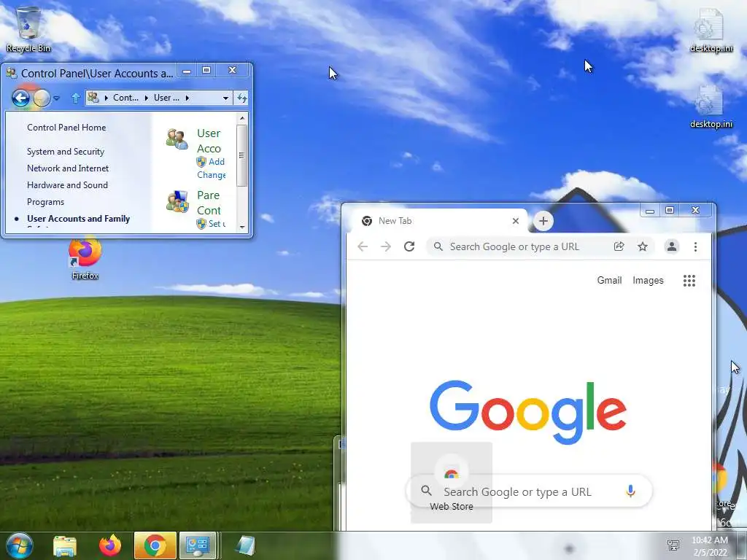The height and width of the screenshot is (560, 747).
Task: Open the Firefox desktop shortcut
Action: point(85,259)
